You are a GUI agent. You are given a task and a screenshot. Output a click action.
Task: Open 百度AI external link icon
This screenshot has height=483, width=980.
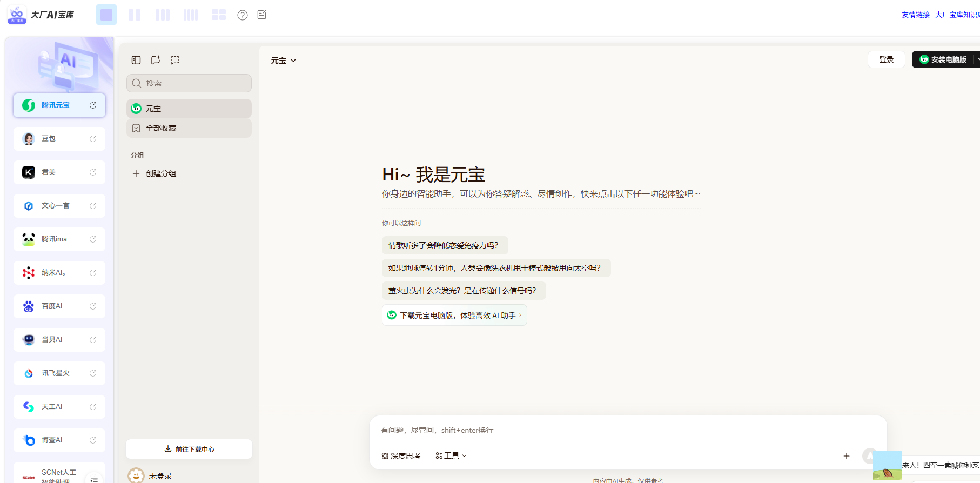point(93,306)
